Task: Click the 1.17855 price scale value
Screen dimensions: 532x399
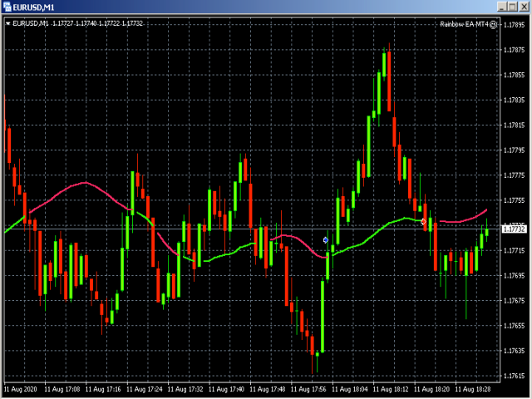Action: click(x=514, y=75)
